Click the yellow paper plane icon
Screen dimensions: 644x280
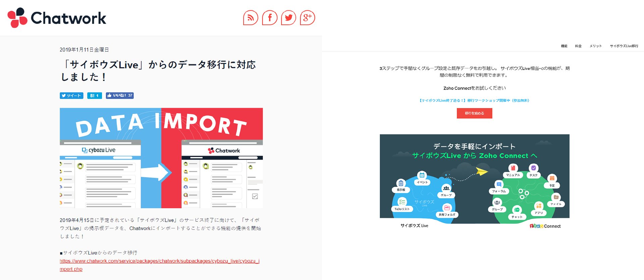pyautogui.click(x=482, y=171)
